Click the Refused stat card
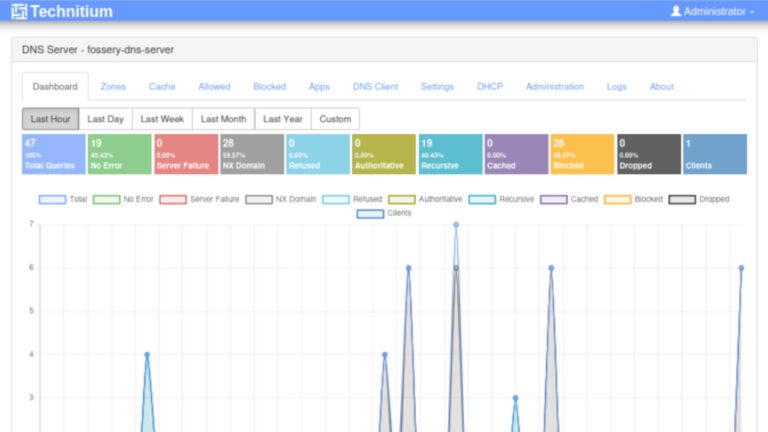This screenshot has width=768, height=432. tap(318, 154)
